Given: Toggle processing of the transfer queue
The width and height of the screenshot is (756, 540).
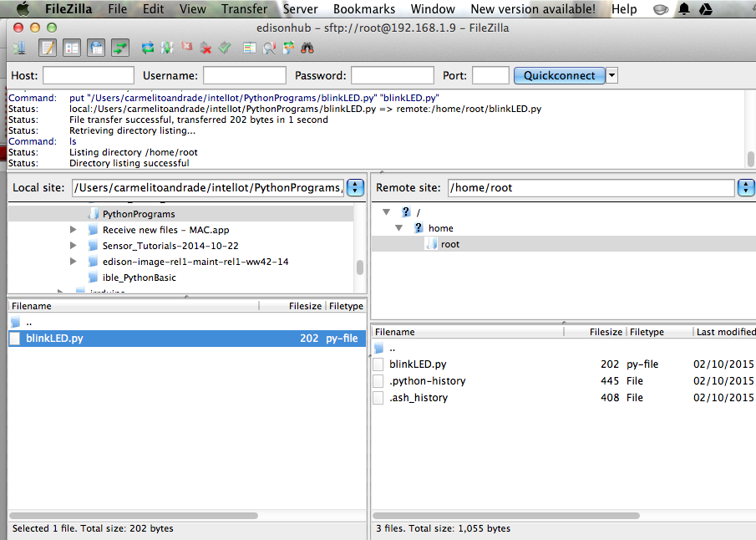Looking at the screenshot, I should 167,48.
